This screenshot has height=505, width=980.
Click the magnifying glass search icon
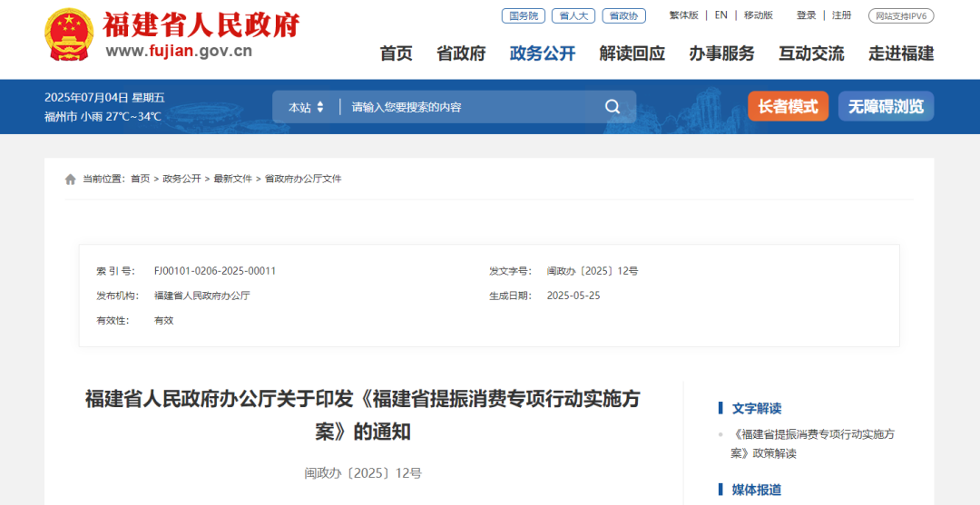[612, 107]
